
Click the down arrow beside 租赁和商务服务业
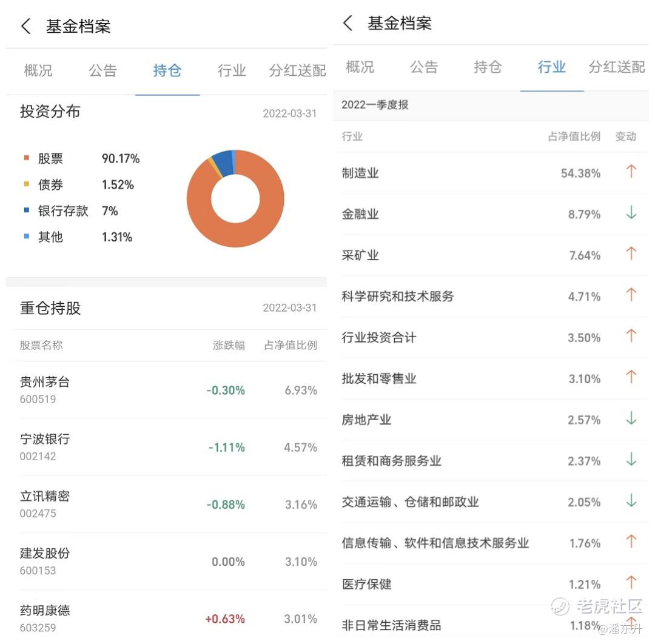(631, 459)
